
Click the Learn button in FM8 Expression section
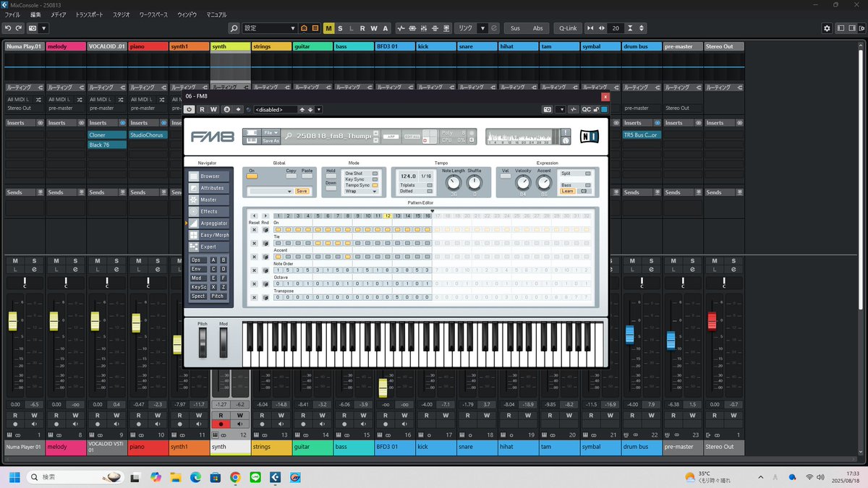point(569,191)
